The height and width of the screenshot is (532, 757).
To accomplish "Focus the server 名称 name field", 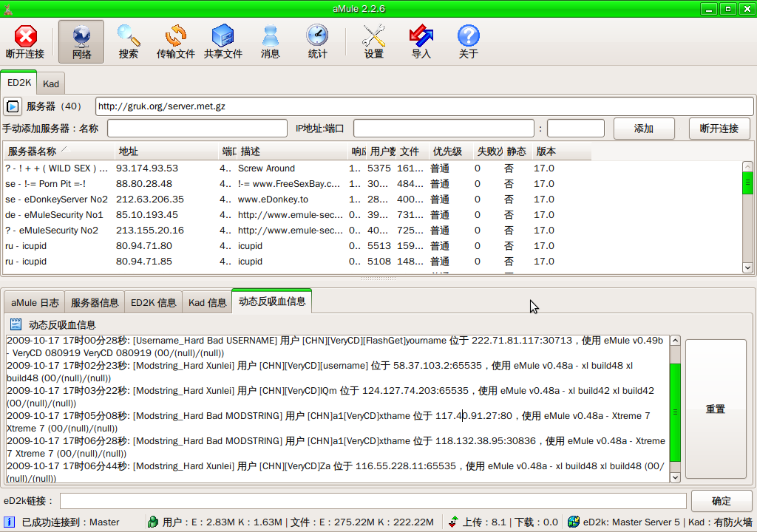I will point(197,129).
